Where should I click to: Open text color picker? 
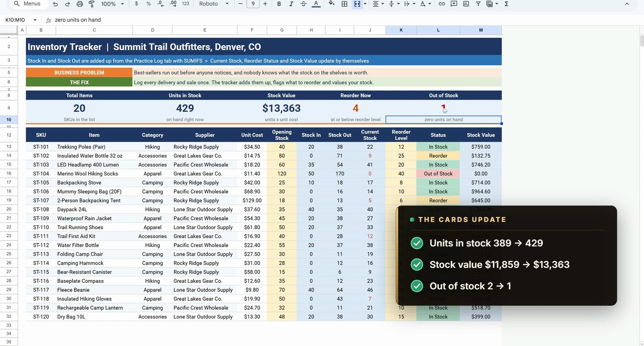(x=316, y=4)
